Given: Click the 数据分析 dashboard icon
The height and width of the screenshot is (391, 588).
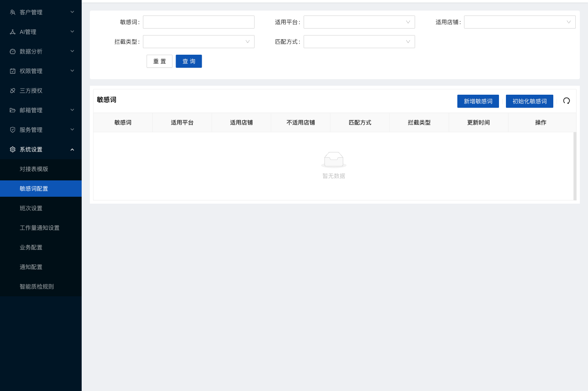Looking at the screenshot, I should point(13,51).
